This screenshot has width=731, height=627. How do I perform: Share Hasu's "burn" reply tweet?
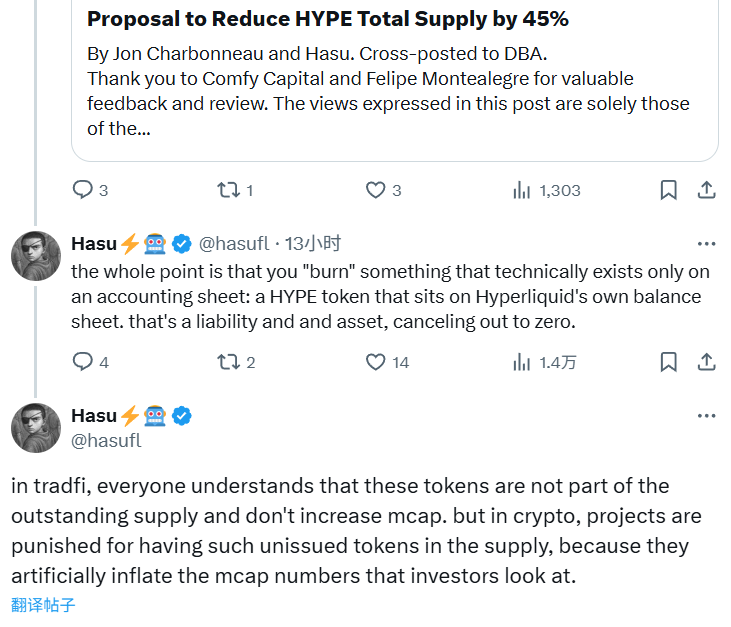(x=705, y=362)
